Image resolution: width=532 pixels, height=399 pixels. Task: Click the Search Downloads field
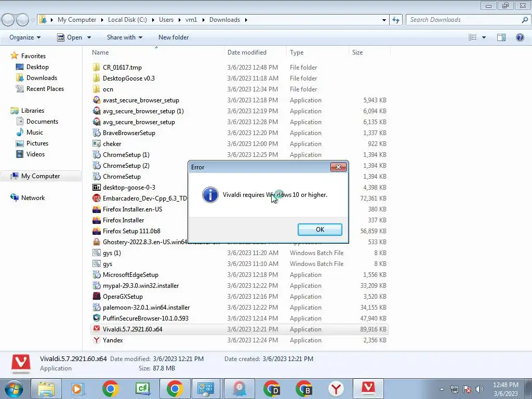point(469,20)
